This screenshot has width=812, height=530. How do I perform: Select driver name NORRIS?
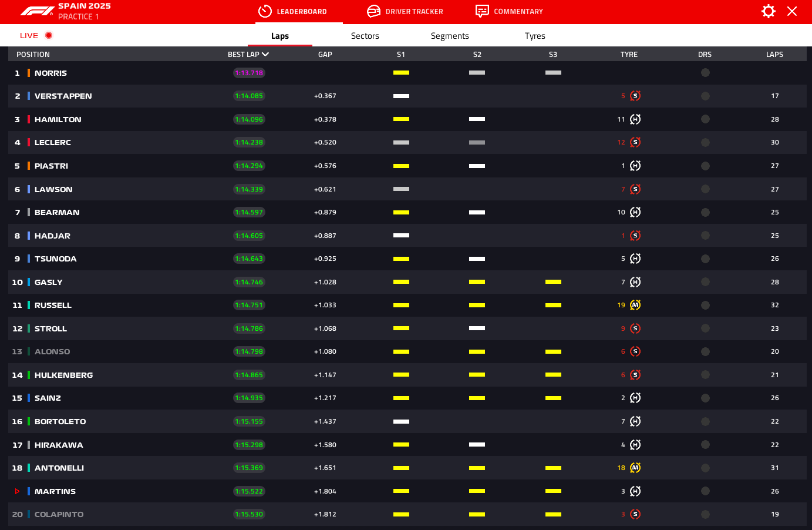click(50, 73)
